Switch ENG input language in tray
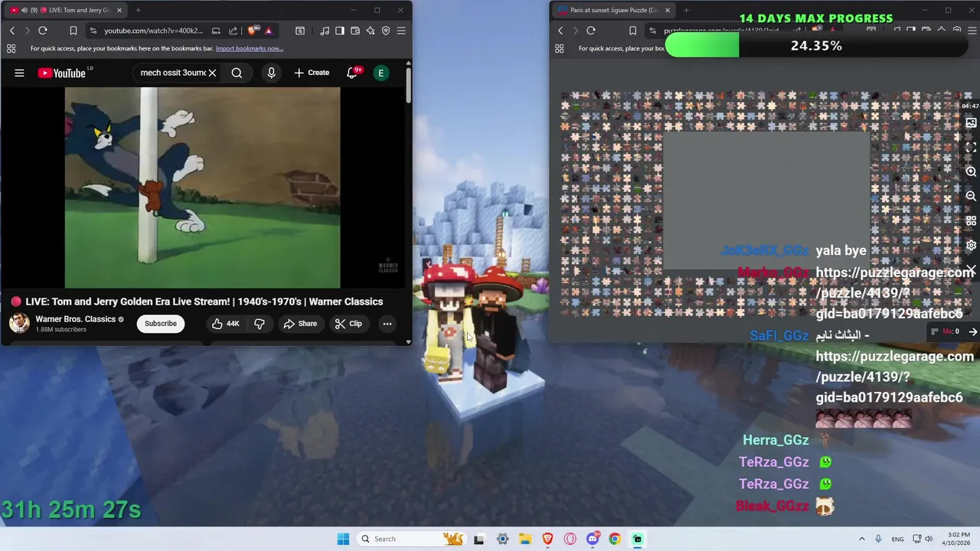Image resolution: width=980 pixels, height=551 pixels. 897,539
